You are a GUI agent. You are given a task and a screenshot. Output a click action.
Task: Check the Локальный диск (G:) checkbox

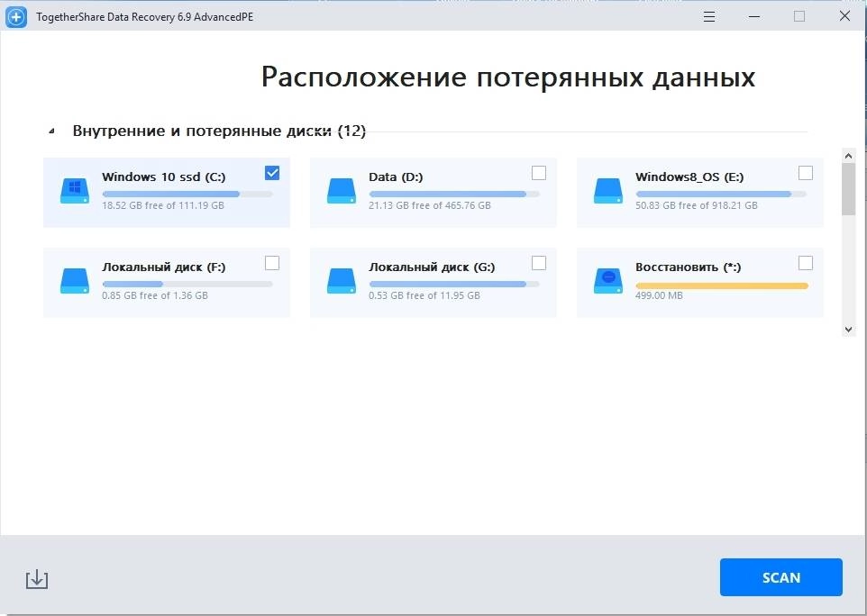[539, 263]
